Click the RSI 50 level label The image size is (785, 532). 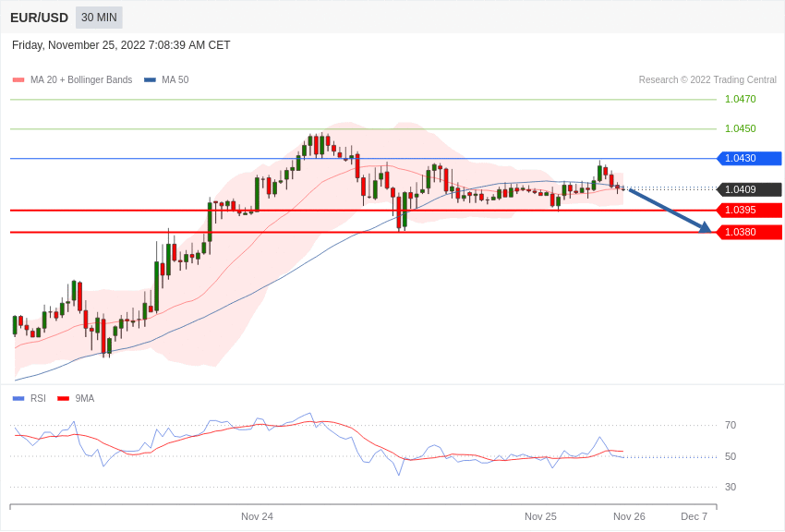pos(731,456)
